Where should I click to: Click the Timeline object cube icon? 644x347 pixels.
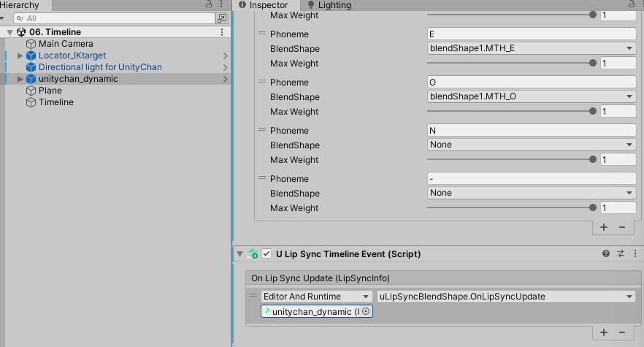tap(31, 102)
